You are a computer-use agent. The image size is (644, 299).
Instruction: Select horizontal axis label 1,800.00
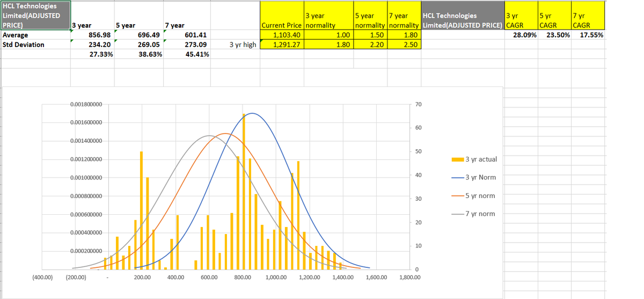(410, 278)
